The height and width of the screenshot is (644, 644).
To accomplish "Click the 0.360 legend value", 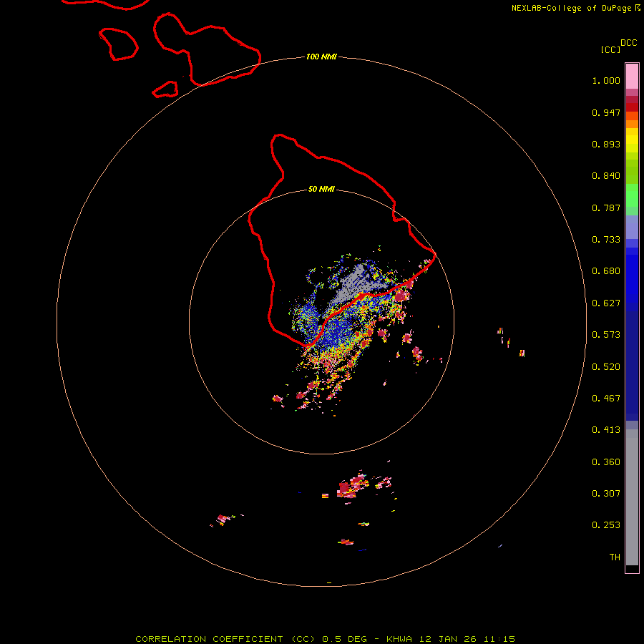I will coord(606,462).
